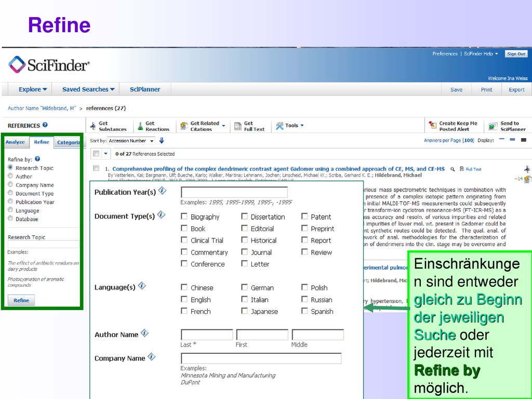Toggle sort direction with the blue arrow
The width and height of the screenshot is (532, 399).
click(x=162, y=140)
